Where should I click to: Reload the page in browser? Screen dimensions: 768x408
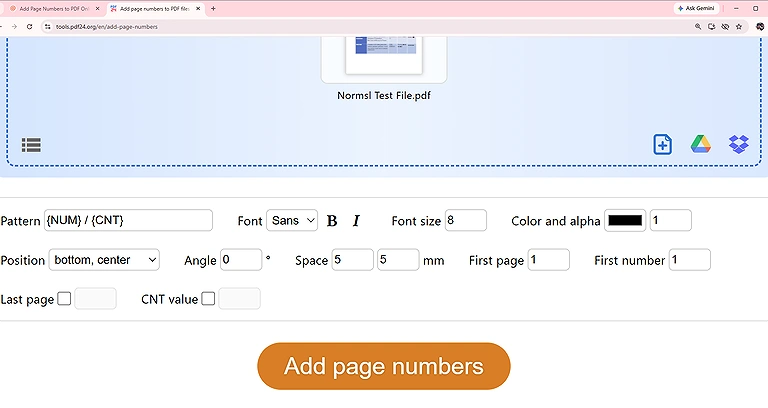(29, 26)
